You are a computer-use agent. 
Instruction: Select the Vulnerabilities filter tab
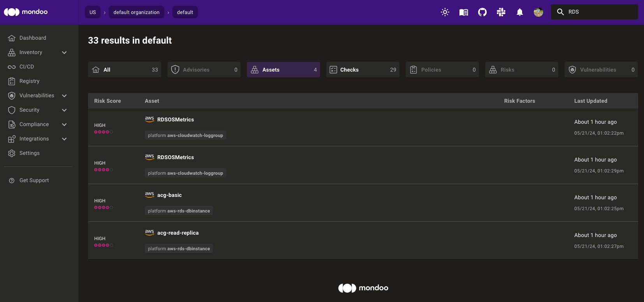[x=601, y=70]
